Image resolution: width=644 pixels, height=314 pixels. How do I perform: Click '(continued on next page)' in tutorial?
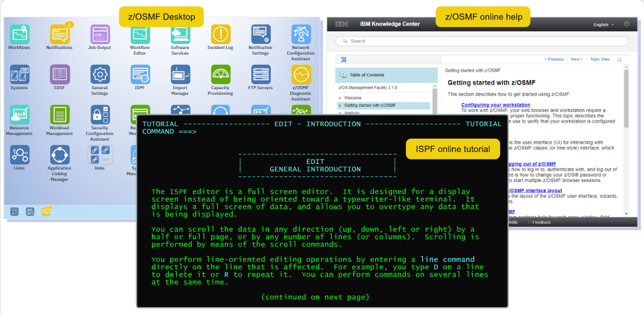pyautogui.click(x=315, y=297)
